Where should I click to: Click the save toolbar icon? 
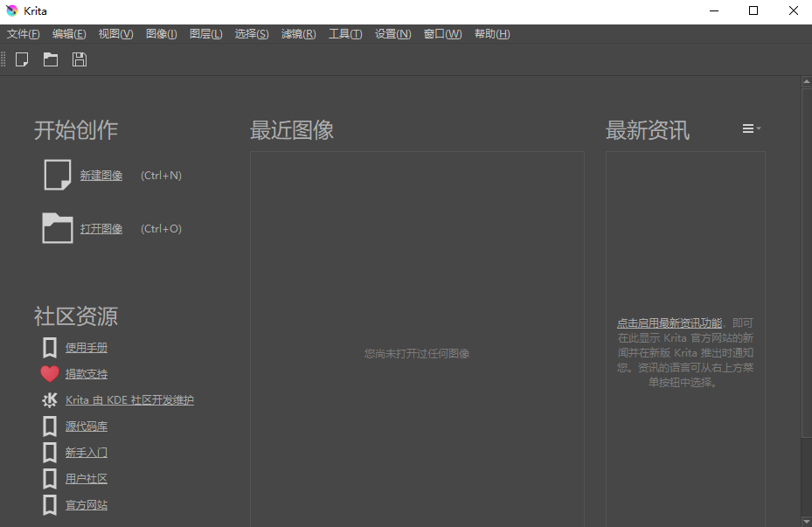pos(80,59)
